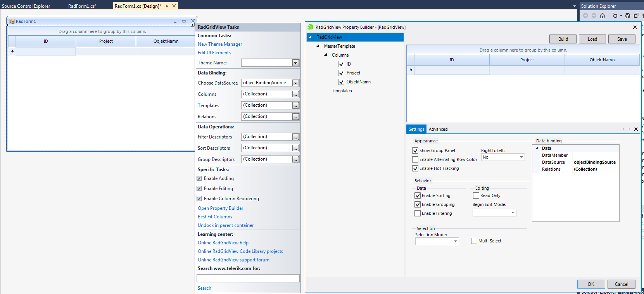Select Advanced tab in Property Builder
This screenshot has width=644, height=294.
tap(438, 129)
